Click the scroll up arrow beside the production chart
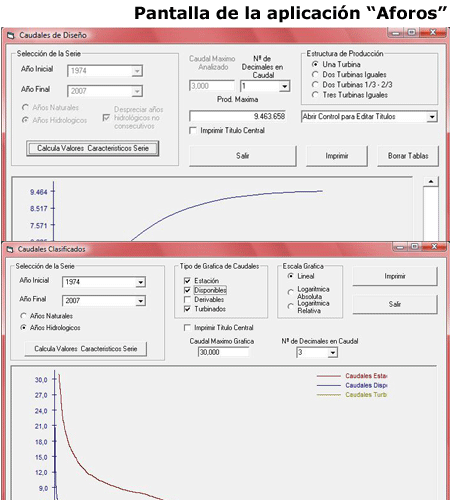The image size is (450, 500). click(431, 182)
